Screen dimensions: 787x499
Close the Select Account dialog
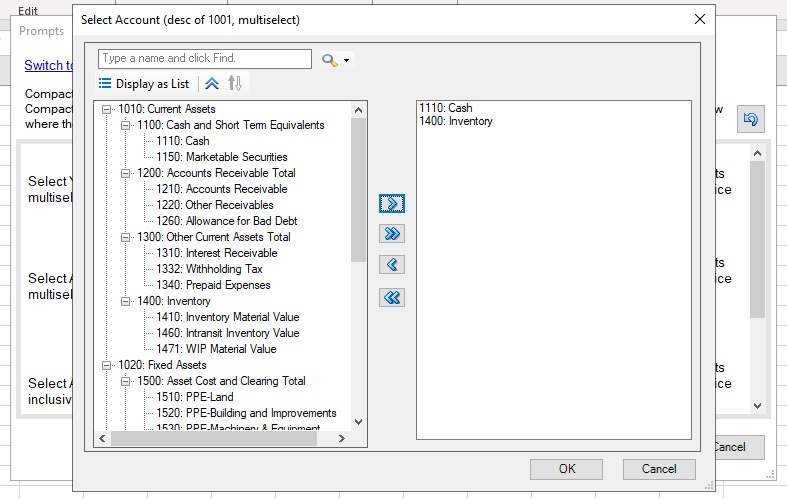point(700,19)
